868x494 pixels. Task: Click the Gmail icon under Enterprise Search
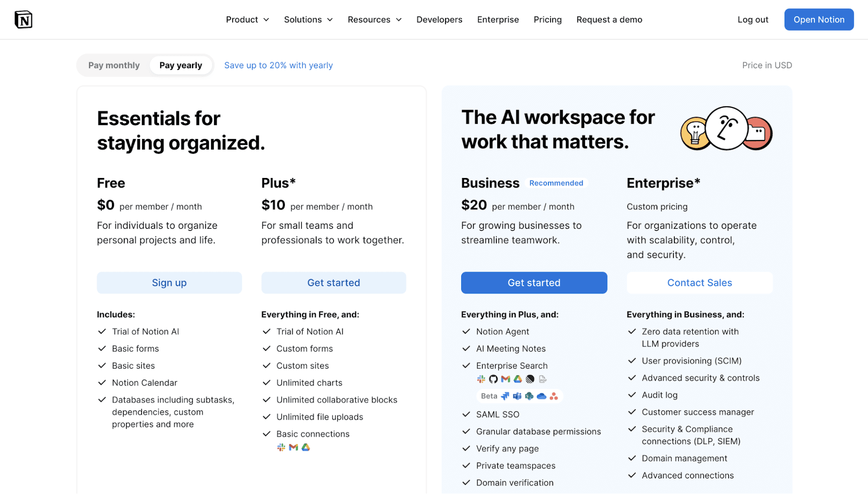pyautogui.click(x=505, y=379)
